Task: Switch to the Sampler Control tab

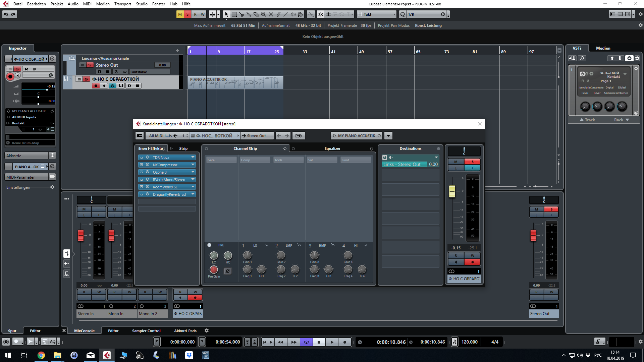Action: [x=146, y=331]
